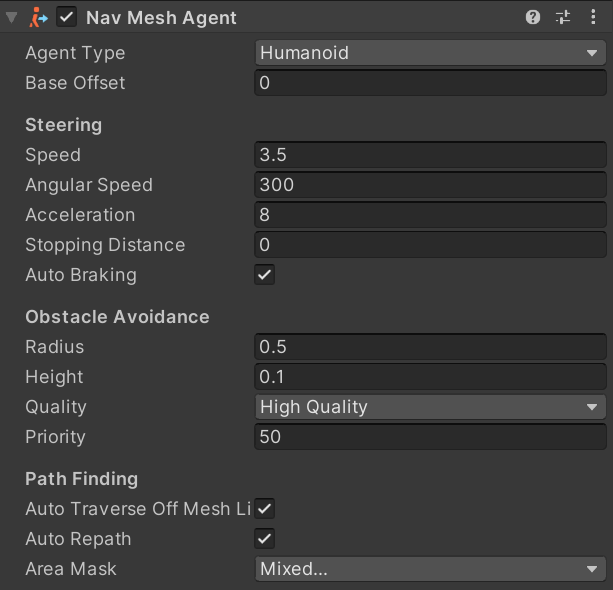Click the Quality property label
The image size is (613, 590).
click(x=56, y=407)
